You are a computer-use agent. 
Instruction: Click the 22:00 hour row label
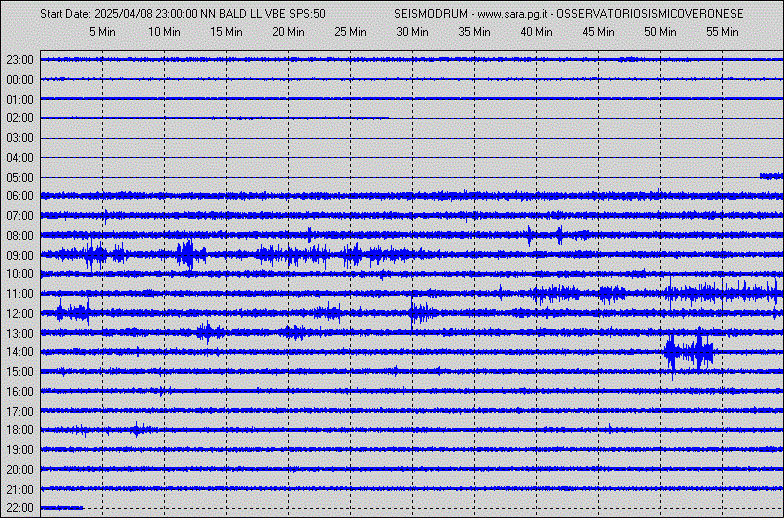pos(20,508)
